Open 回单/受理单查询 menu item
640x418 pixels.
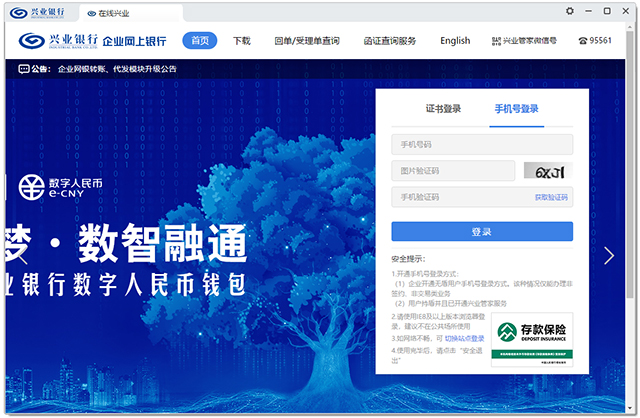point(306,41)
